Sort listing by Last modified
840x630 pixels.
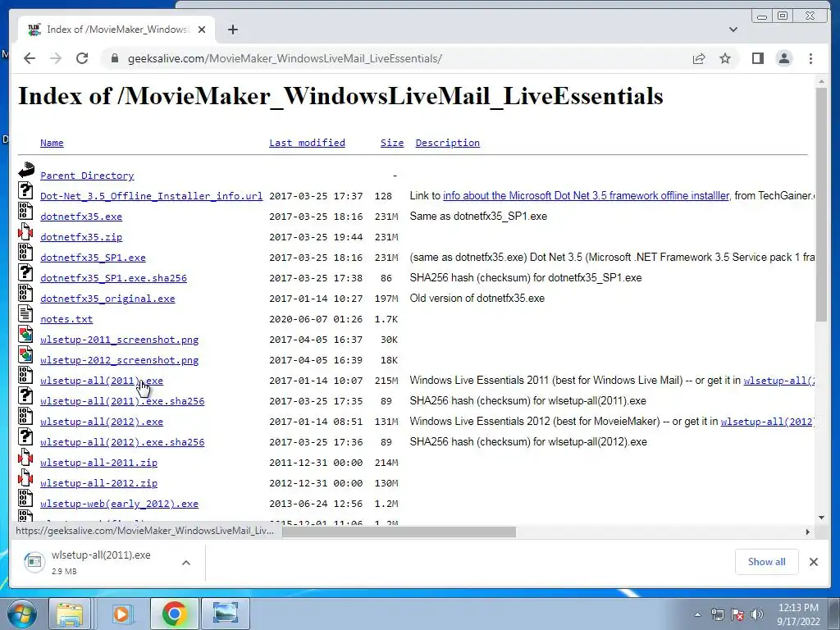[x=307, y=143]
